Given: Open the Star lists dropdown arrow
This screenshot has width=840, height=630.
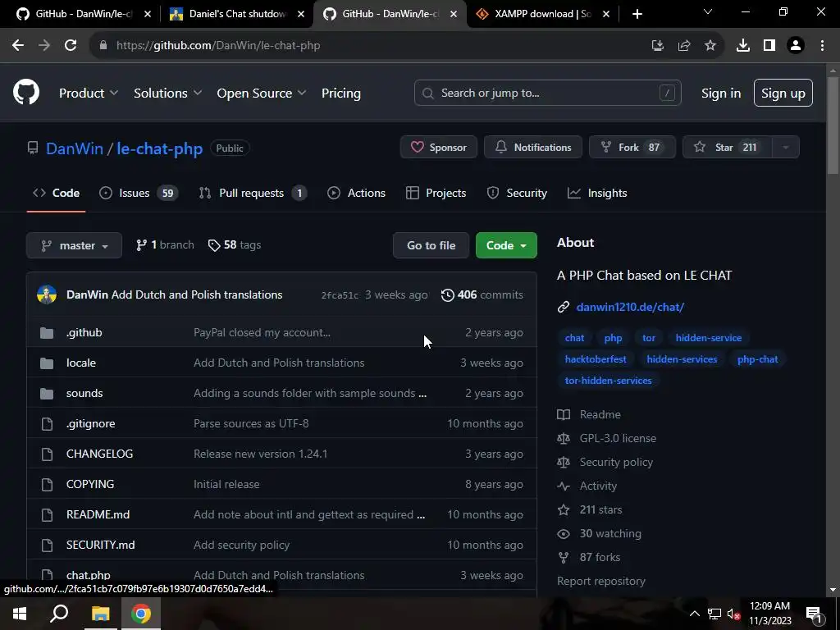Looking at the screenshot, I should pyautogui.click(x=786, y=148).
